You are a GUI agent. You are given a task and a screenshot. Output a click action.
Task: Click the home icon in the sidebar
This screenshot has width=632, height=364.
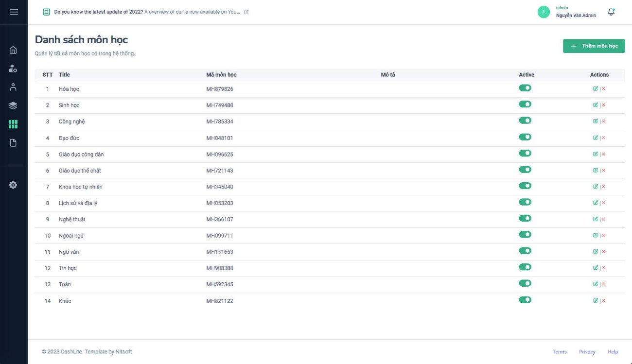13,50
